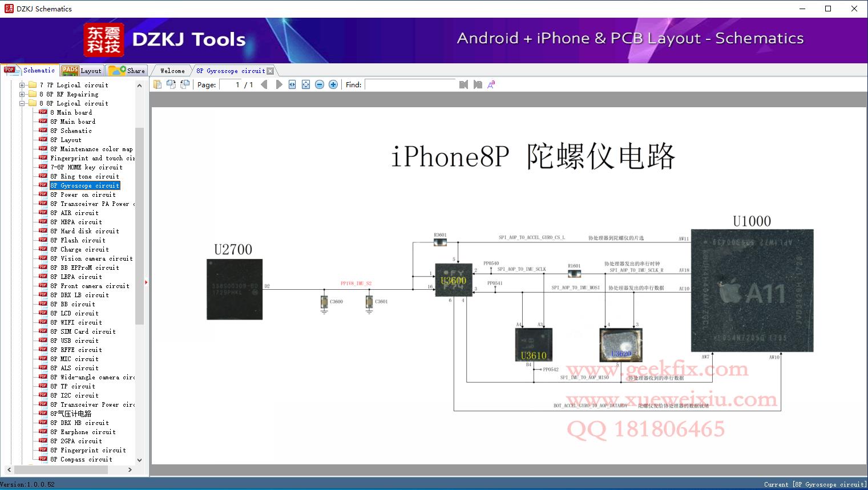Open 8P SIM Card circuit
This screenshot has height=490, width=868.
83,331
